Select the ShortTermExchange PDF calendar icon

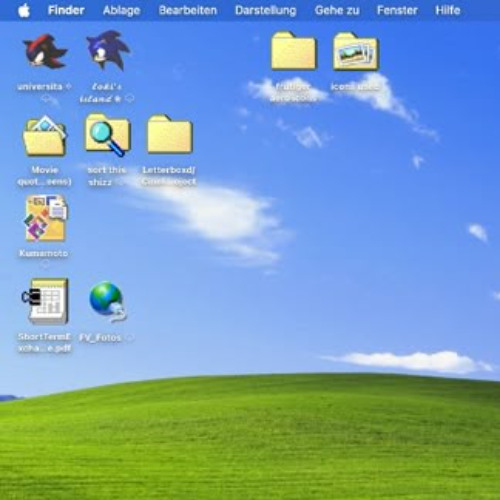45,301
